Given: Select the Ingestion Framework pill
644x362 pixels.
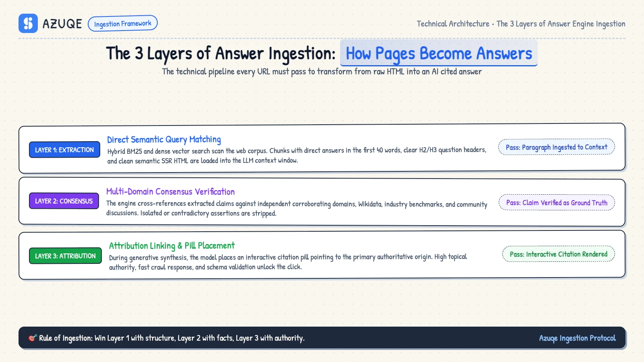Looking at the screenshot, I should point(123,23).
